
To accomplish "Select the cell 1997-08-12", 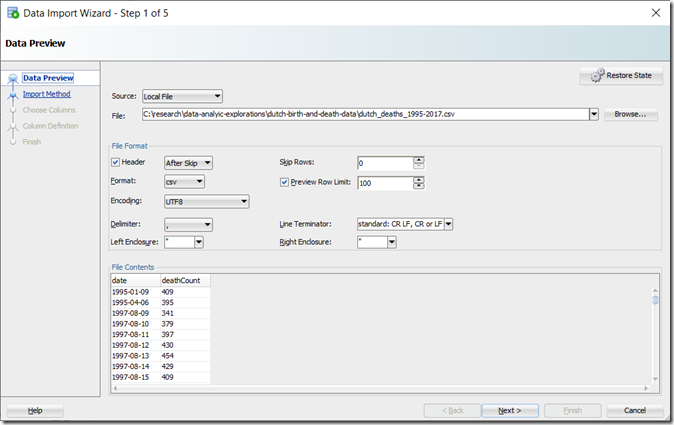I will coord(135,345).
